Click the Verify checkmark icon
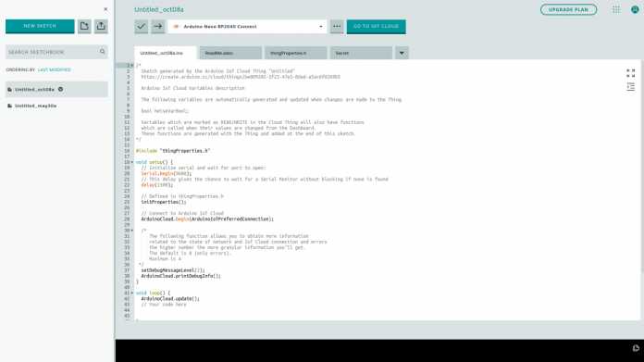 pyautogui.click(x=142, y=26)
